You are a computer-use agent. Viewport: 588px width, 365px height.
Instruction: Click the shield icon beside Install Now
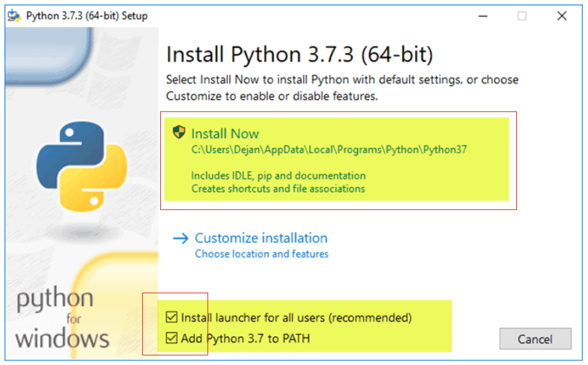[x=179, y=133]
